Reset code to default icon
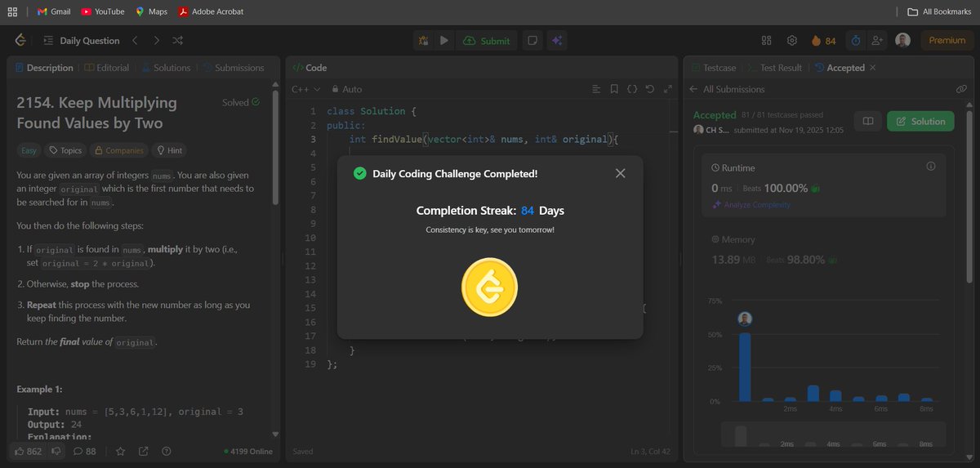Viewport: 980px width, 468px height. [x=650, y=89]
